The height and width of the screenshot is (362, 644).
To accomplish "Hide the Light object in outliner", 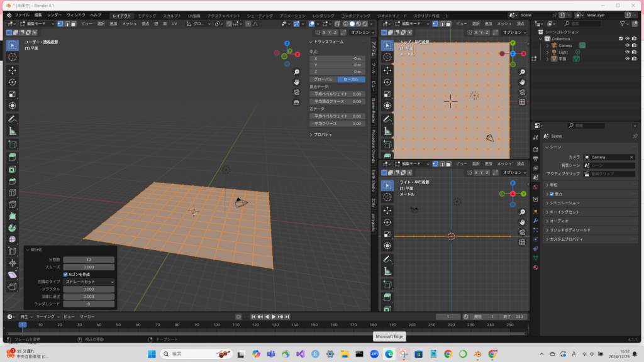I will coord(627,52).
